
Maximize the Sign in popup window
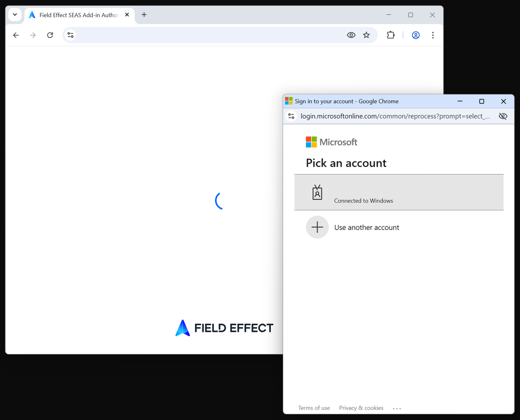click(x=482, y=101)
